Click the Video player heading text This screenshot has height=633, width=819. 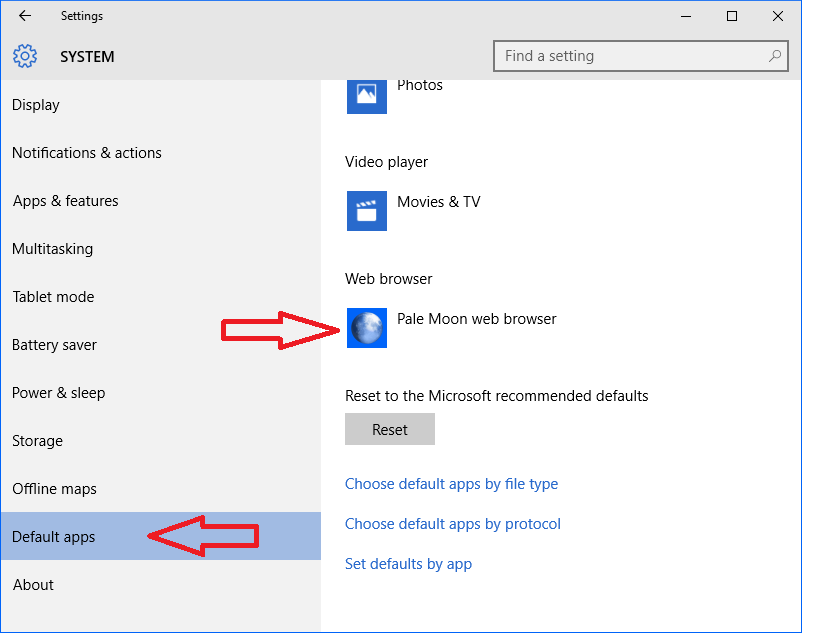click(387, 162)
